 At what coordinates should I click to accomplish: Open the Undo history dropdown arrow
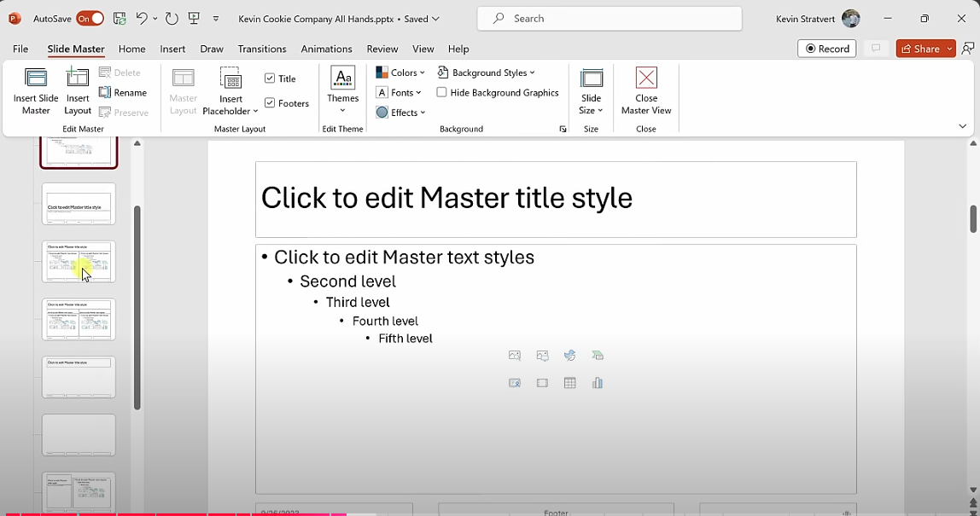tap(155, 19)
